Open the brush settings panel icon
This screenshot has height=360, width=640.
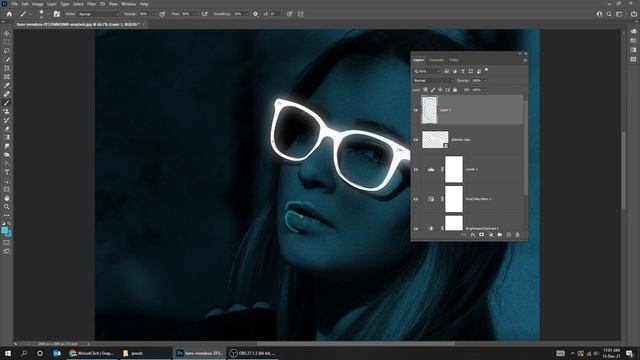pyautogui.click(x=56, y=14)
